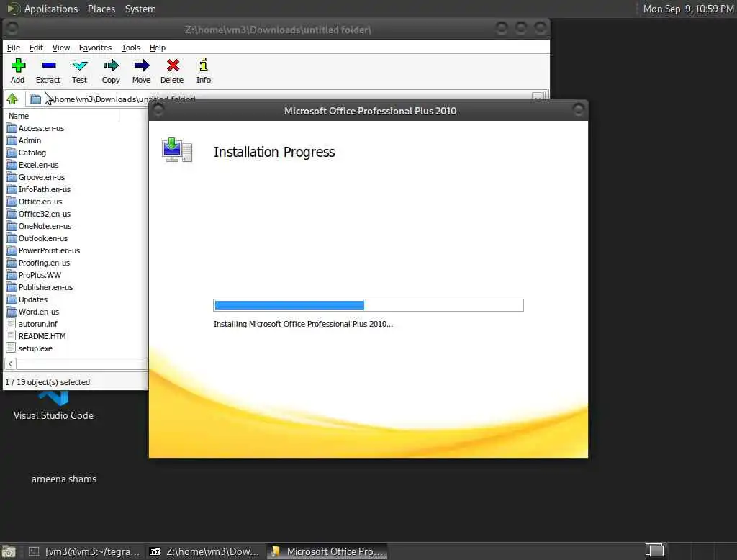Screen dimensions: 737x560
Task: Open the Tools menu
Action: [131, 48]
